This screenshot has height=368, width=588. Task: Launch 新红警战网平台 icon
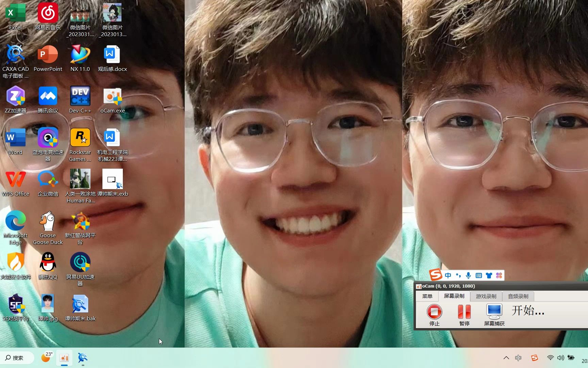pos(80,228)
